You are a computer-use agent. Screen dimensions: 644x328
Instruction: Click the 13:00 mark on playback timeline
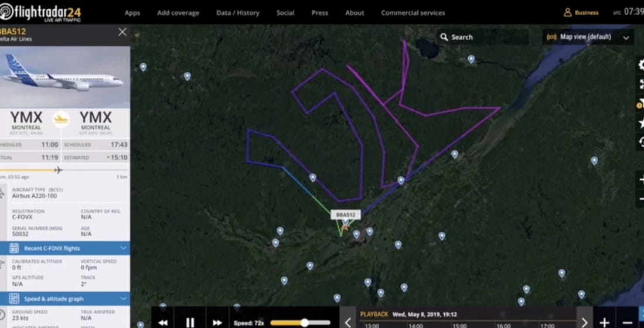[372, 326]
